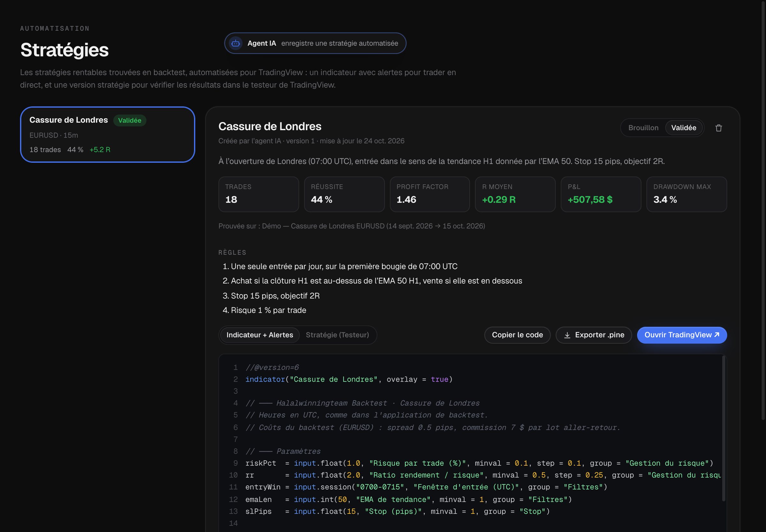Click the entryWin input.session code line
Screen dimensions: 766x532
pyautogui.click(x=426, y=487)
